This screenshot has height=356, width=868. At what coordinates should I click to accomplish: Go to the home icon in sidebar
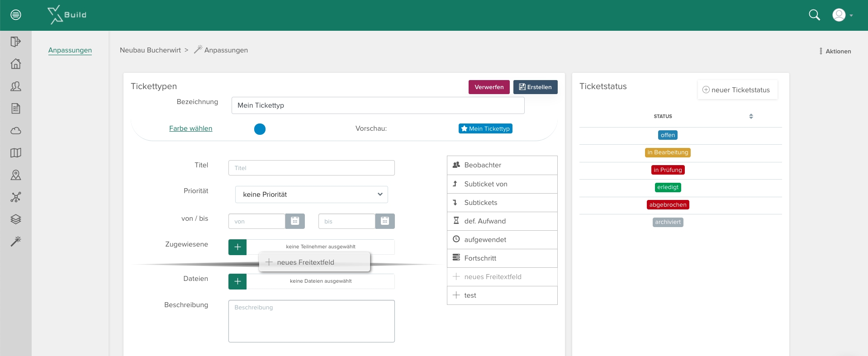tap(16, 64)
